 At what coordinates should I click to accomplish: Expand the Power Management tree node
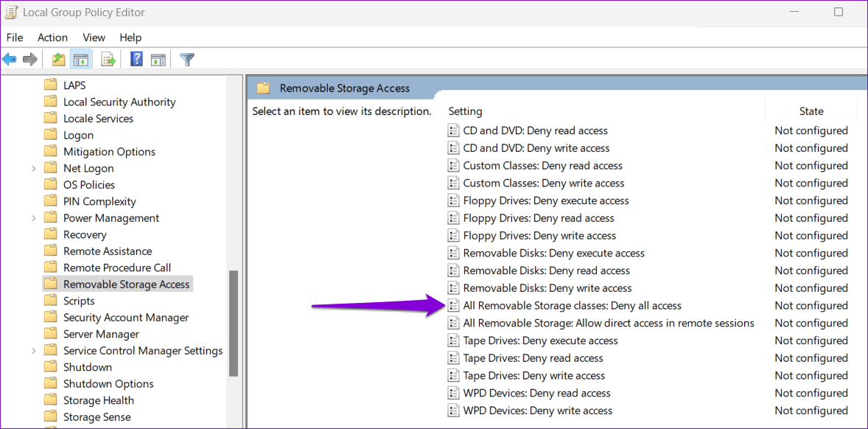[x=33, y=217]
